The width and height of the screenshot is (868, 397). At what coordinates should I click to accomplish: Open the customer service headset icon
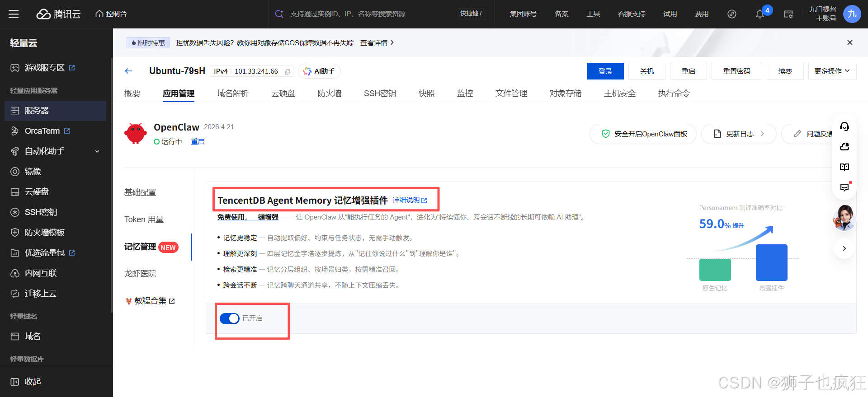coord(844,126)
